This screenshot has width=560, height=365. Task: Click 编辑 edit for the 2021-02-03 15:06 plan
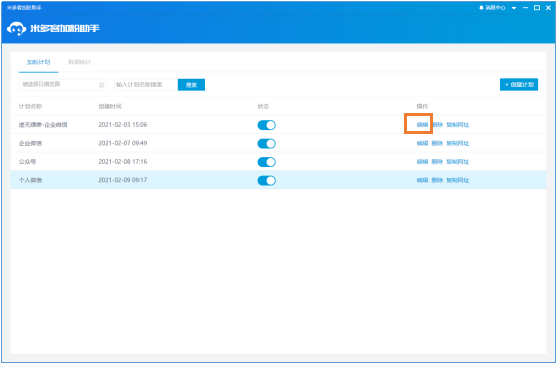422,125
